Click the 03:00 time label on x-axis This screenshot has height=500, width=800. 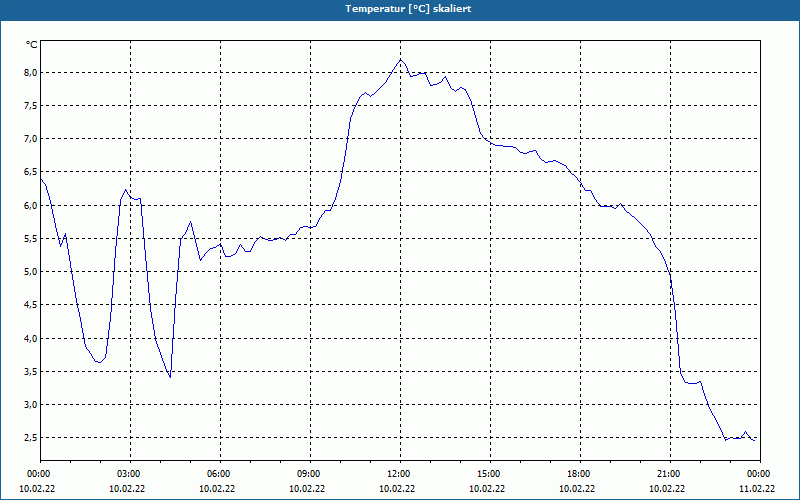click(130, 474)
